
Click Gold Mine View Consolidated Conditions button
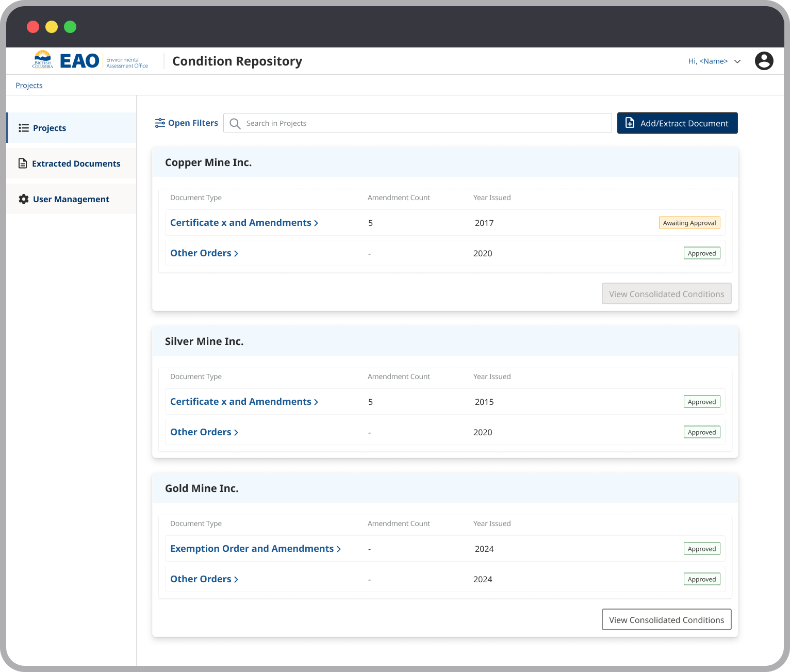[x=666, y=619]
